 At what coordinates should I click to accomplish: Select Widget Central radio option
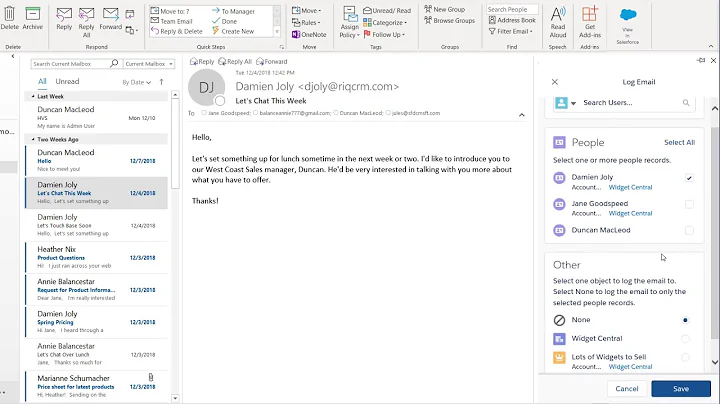pos(685,339)
